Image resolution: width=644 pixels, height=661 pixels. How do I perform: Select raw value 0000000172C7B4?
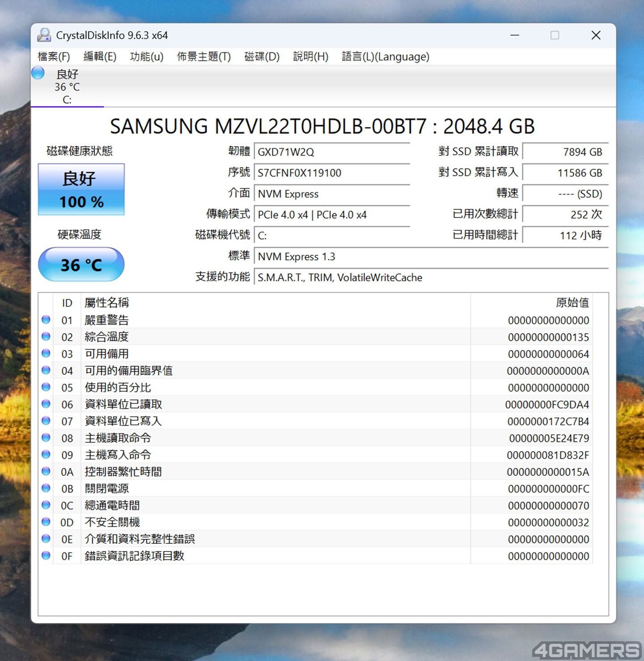coord(548,421)
